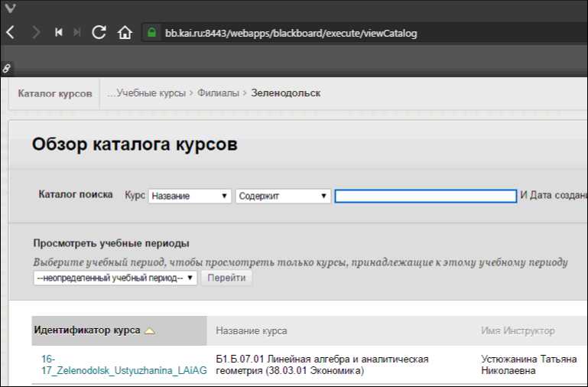Screen dimensions: 588x387
Task: Click the catalog search text field
Action: click(x=425, y=196)
